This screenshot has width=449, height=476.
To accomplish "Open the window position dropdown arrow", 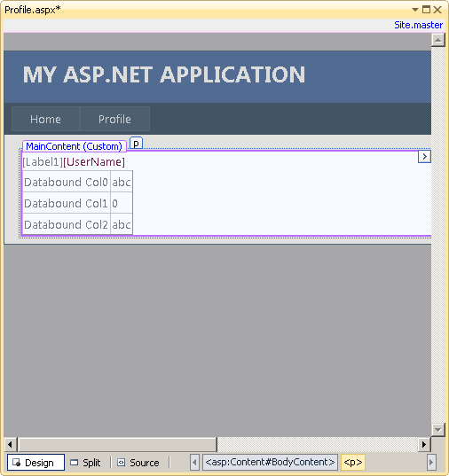I will [x=415, y=10].
